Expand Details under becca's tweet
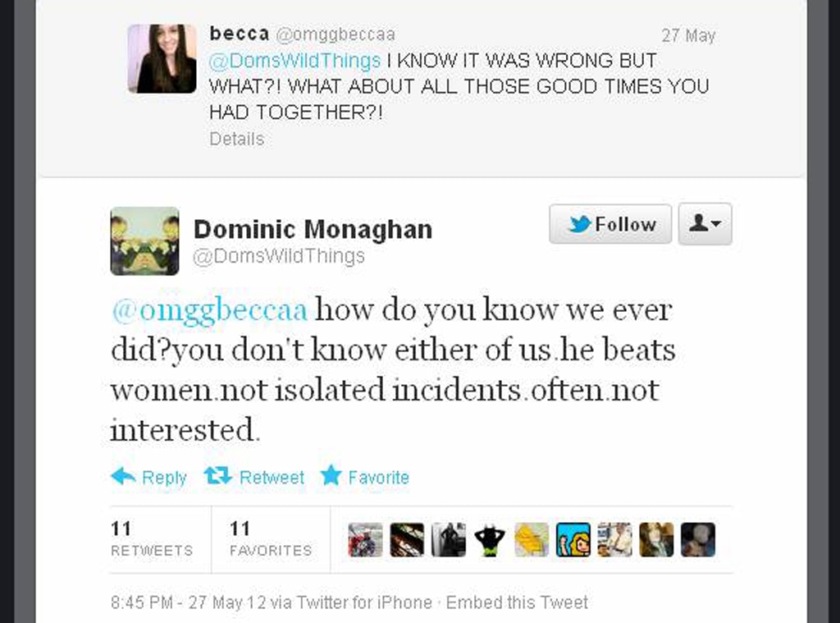The height and width of the screenshot is (623, 840). click(236, 139)
